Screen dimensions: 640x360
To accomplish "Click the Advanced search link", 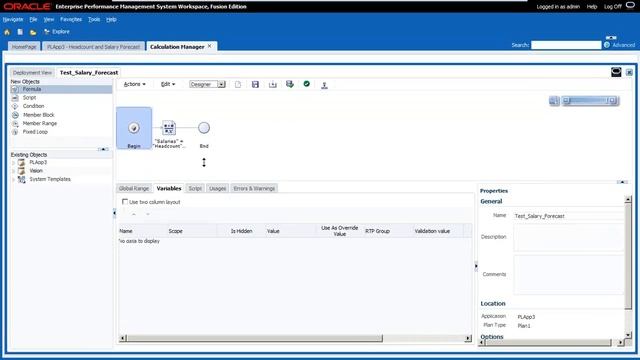I will tap(623, 45).
